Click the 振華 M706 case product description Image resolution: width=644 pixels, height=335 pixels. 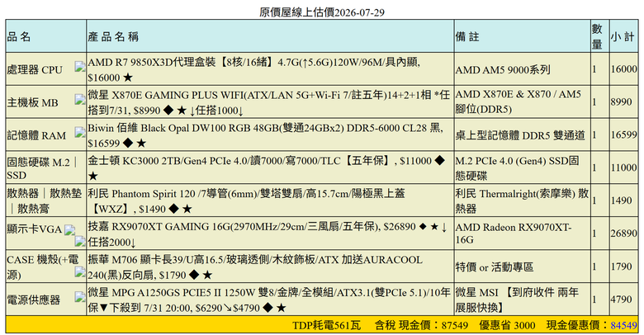255,267
